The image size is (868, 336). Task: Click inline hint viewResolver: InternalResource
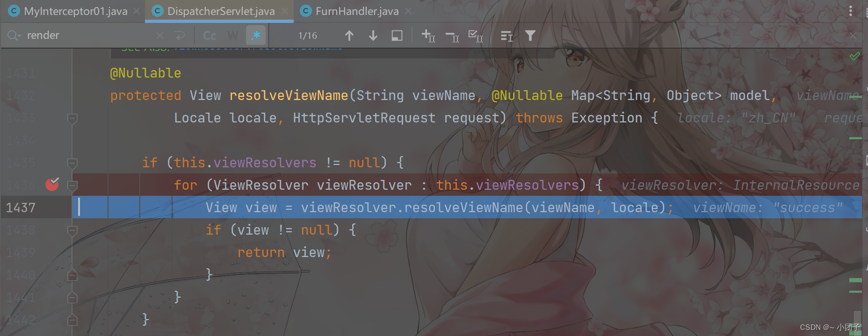point(740,185)
